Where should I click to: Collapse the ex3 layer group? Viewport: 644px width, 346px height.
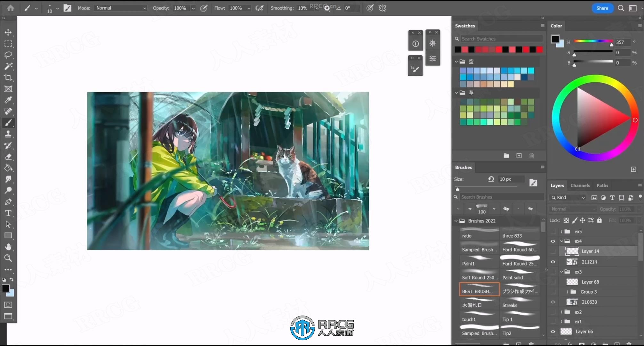point(561,272)
